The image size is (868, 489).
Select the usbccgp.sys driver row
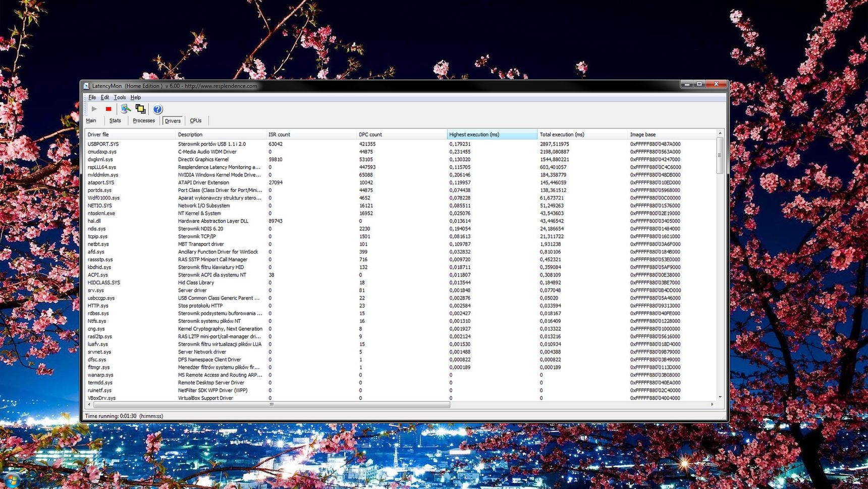coord(401,298)
